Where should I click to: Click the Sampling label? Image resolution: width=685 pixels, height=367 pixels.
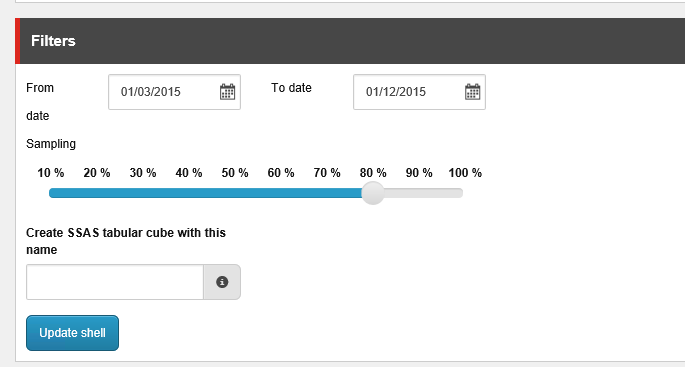pyautogui.click(x=51, y=144)
